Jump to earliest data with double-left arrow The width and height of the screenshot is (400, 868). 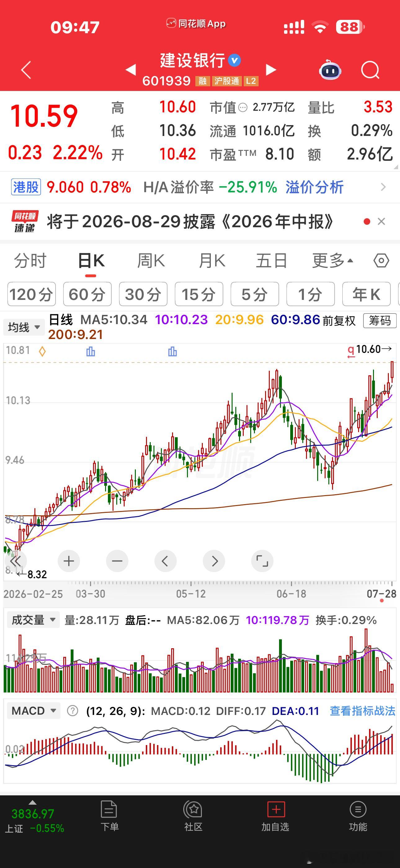[x=16, y=561]
